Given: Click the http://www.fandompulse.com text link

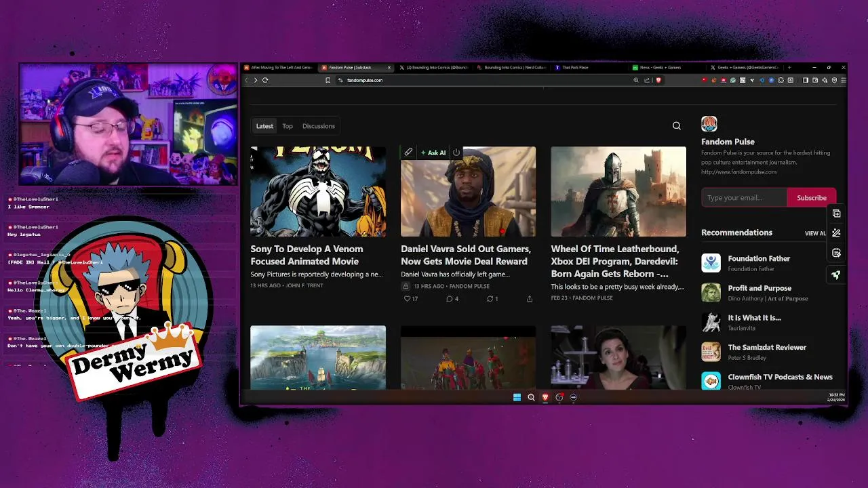Looking at the screenshot, I should coord(739,172).
